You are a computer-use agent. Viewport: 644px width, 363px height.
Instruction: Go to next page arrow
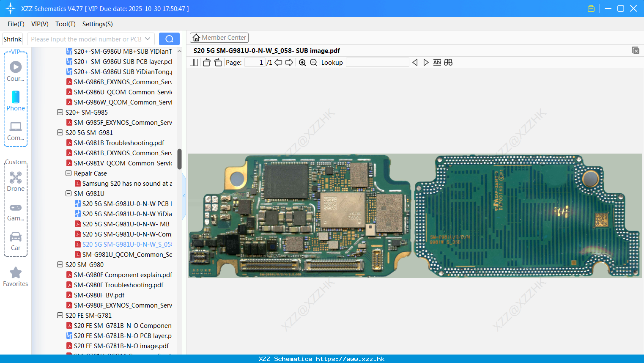pyautogui.click(x=289, y=63)
